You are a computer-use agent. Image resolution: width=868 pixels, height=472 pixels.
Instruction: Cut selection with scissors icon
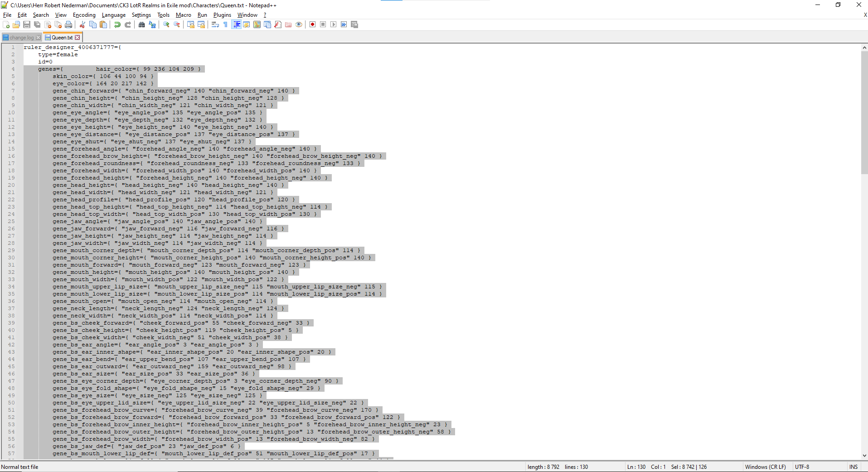coord(82,24)
